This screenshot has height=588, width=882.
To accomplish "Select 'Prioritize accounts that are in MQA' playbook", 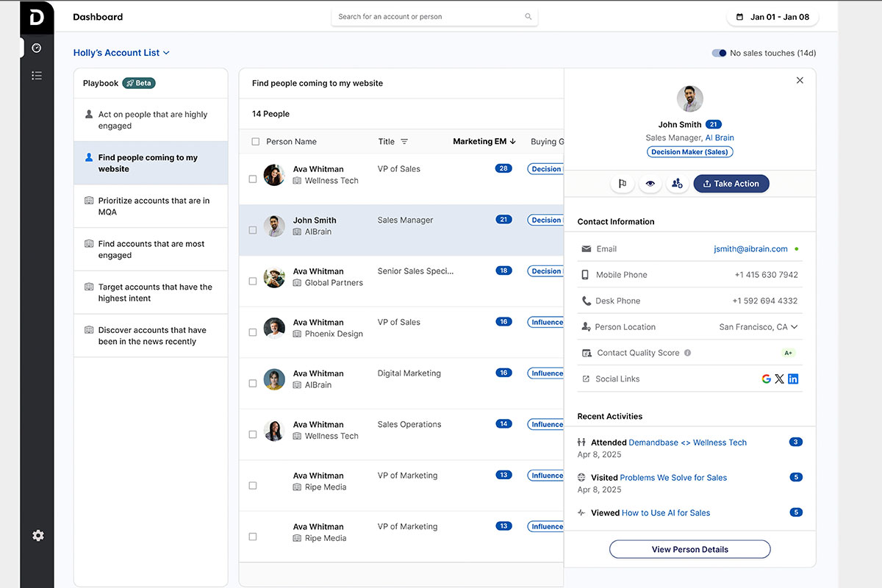I will pos(153,207).
